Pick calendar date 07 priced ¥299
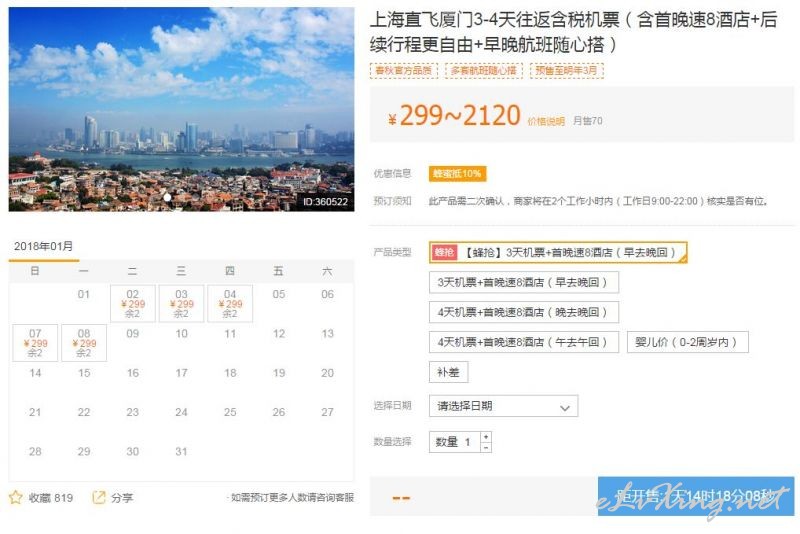This screenshot has width=800, height=534. click(35, 343)
